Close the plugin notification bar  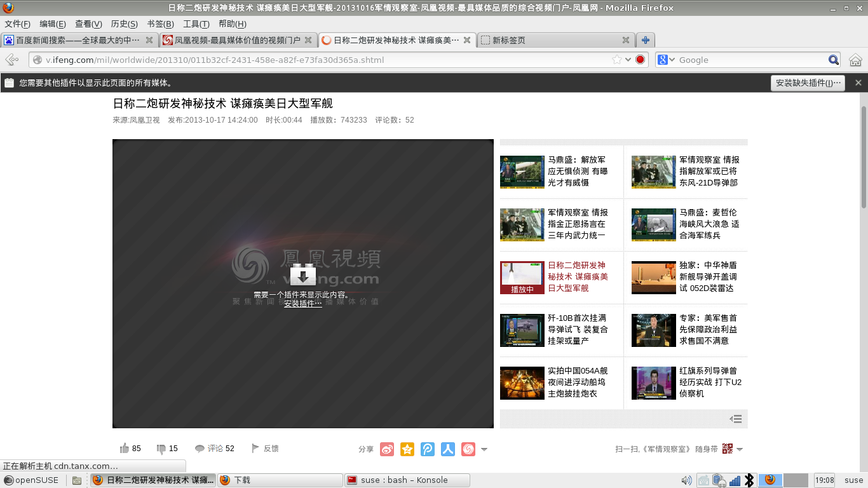coord(858,83)
